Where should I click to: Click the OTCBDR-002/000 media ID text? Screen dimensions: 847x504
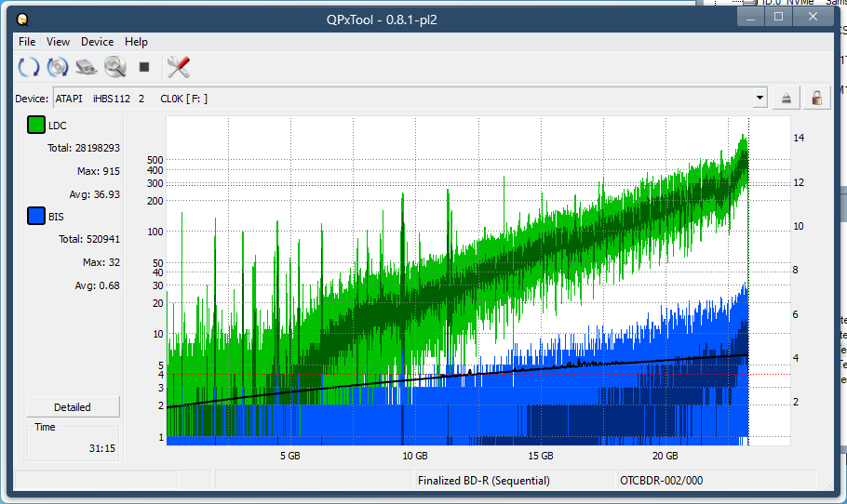click(x=661, y=480)
